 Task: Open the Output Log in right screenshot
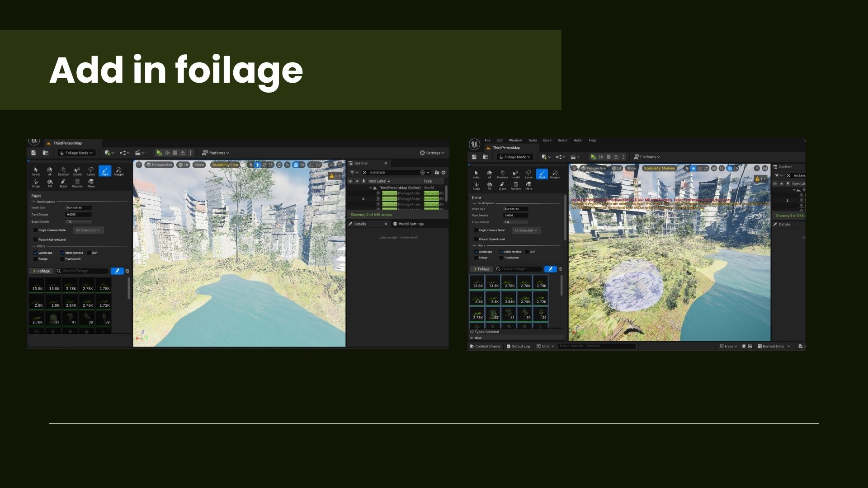[518, 346]
